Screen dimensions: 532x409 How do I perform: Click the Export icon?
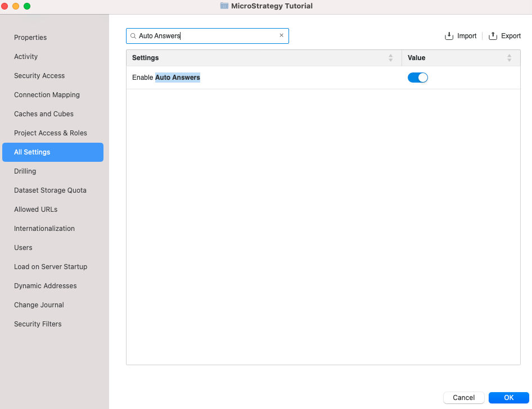(493, 36)
